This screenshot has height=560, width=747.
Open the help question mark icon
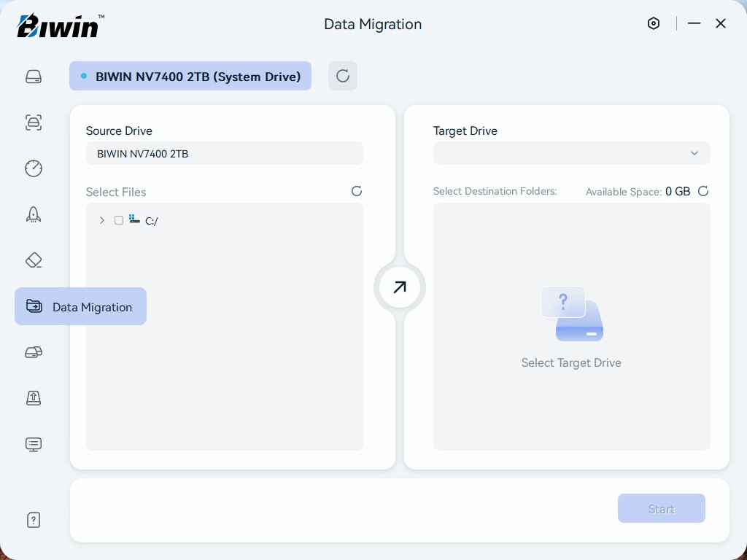pyautogui.click(x=34, y=520)
